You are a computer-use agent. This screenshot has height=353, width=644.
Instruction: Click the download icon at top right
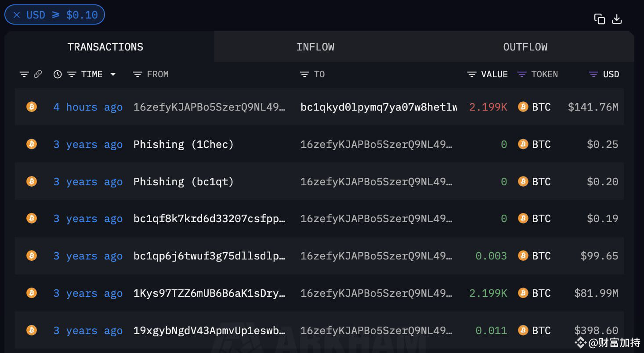point(617,19)
